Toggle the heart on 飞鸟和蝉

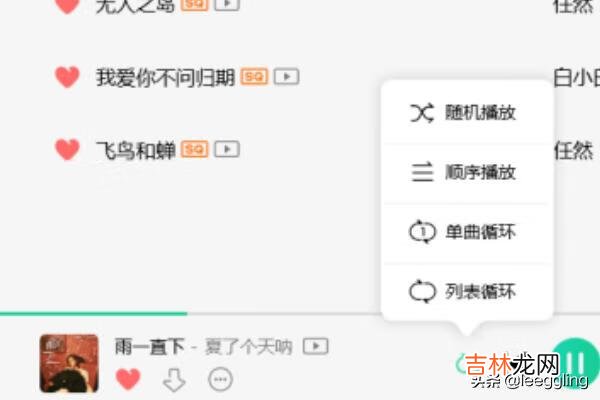[67, 149]
